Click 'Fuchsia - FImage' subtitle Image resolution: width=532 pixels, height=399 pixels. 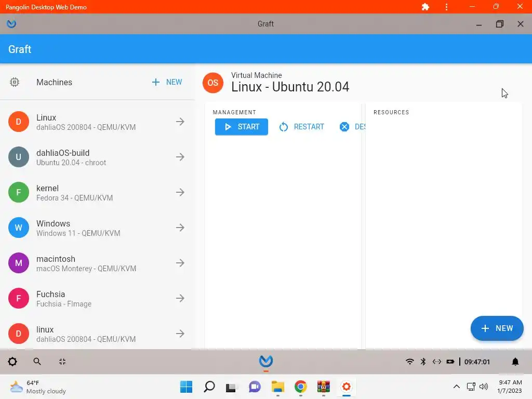coord(64,303)
